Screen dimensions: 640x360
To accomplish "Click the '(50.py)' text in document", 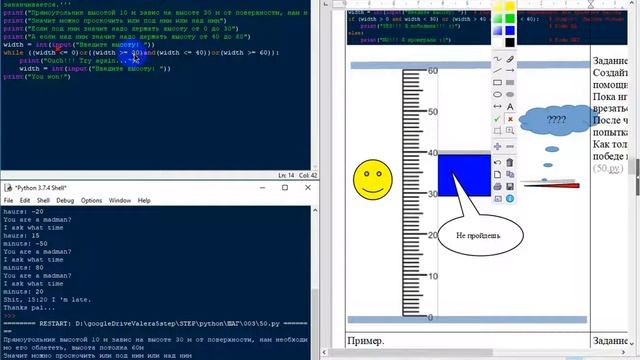I will click(x=608, y=168).
